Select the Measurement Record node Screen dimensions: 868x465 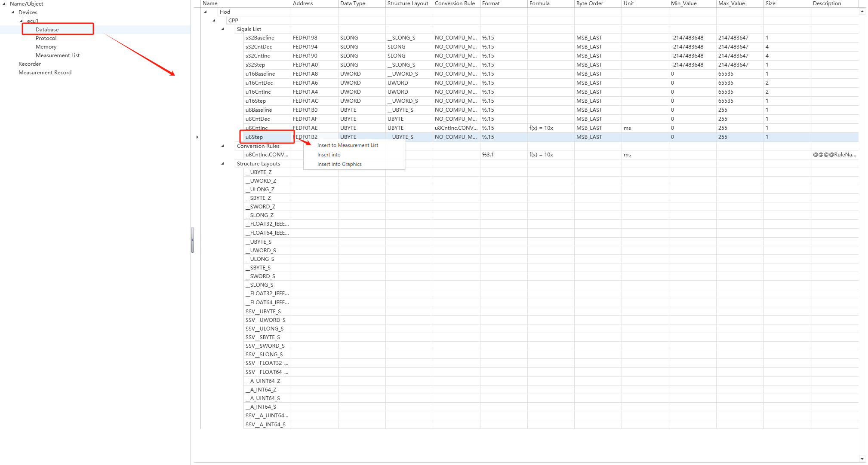coord(45,72)
